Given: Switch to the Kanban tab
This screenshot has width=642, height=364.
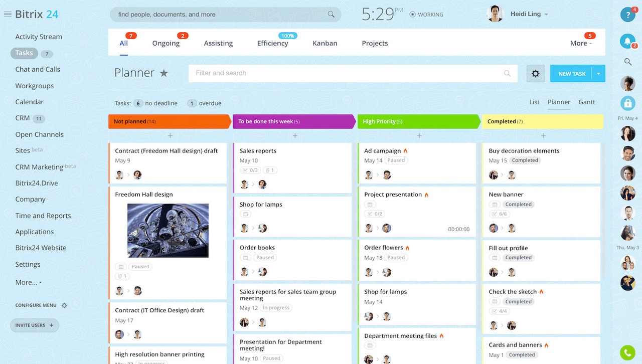Looking at the screenshot, I should pos(325,43).
